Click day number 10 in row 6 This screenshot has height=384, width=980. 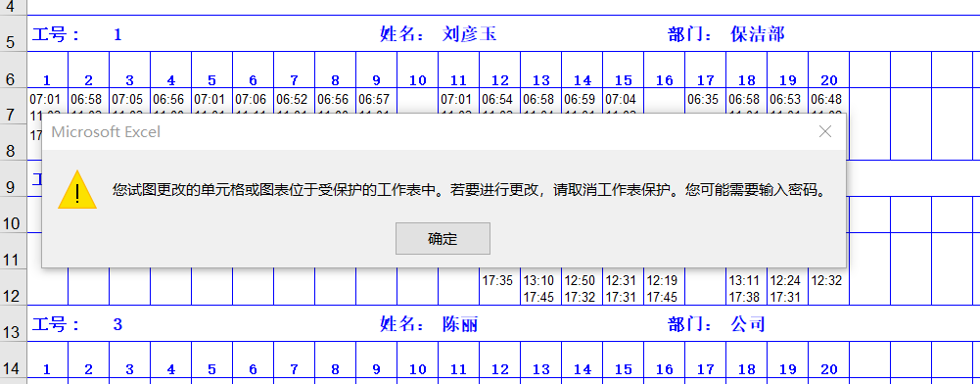[x=417, y=80]
